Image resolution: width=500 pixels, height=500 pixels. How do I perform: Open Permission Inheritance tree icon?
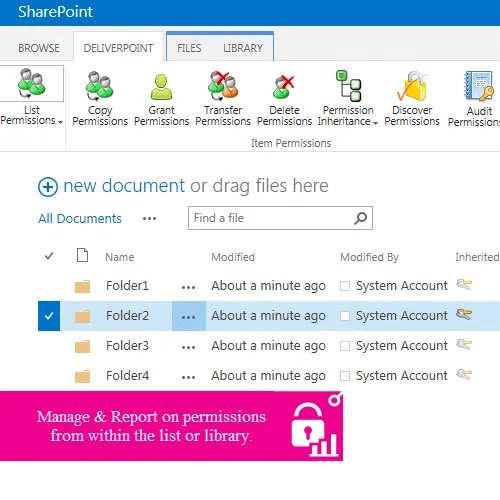coord(348,86)
